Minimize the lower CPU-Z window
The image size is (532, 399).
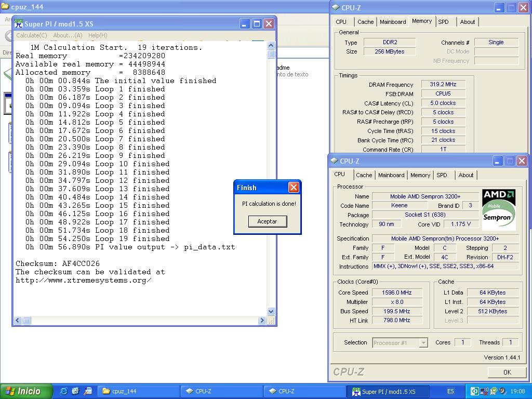coord(497,161)
